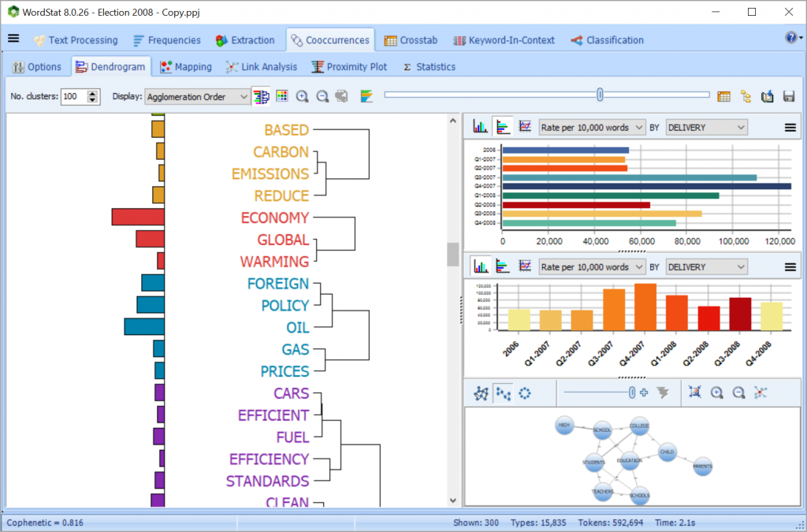
Task: Open the DELIVERY grouping dropdown
Action: pyautogui.click(x=706, y=127)
